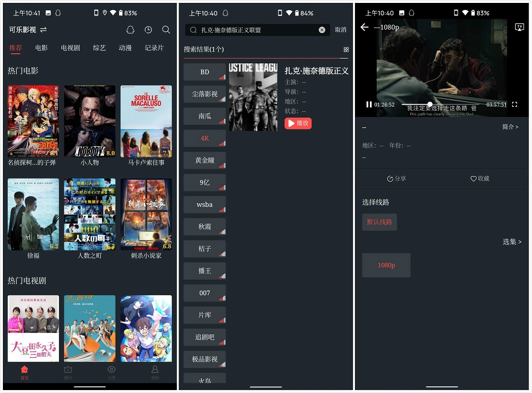Go back with the arrow in player
Screen dimensions: 532x393
point(365,27)
